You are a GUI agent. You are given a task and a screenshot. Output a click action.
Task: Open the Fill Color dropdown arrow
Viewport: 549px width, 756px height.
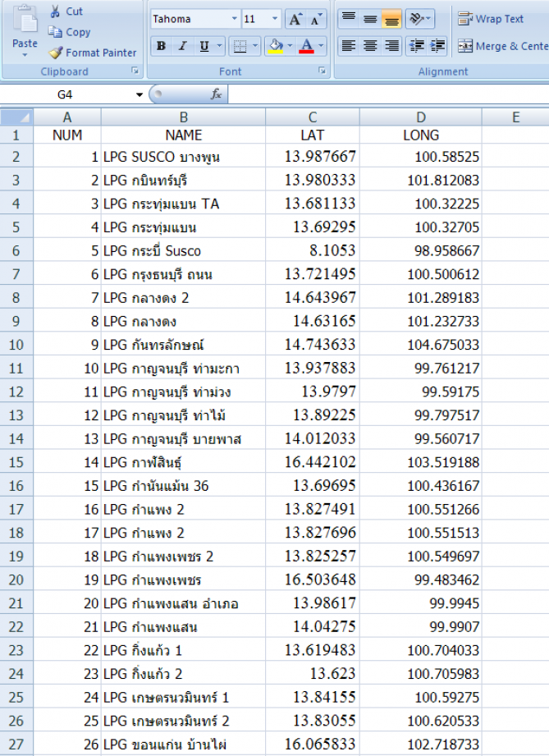click(x=290, y=46)
